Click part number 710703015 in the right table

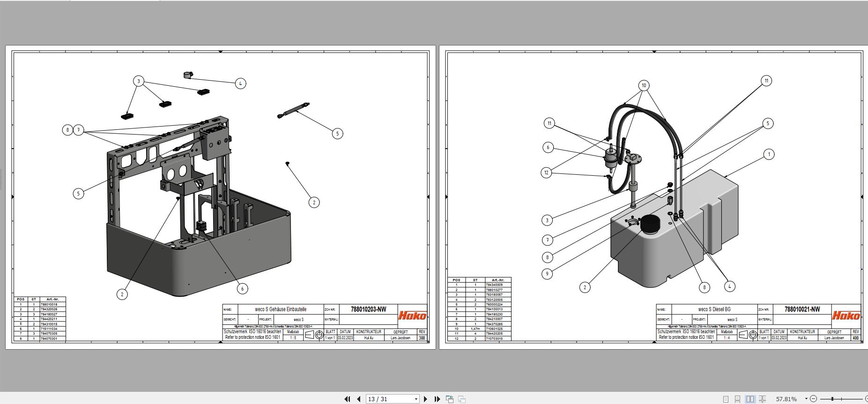(494, 338)
